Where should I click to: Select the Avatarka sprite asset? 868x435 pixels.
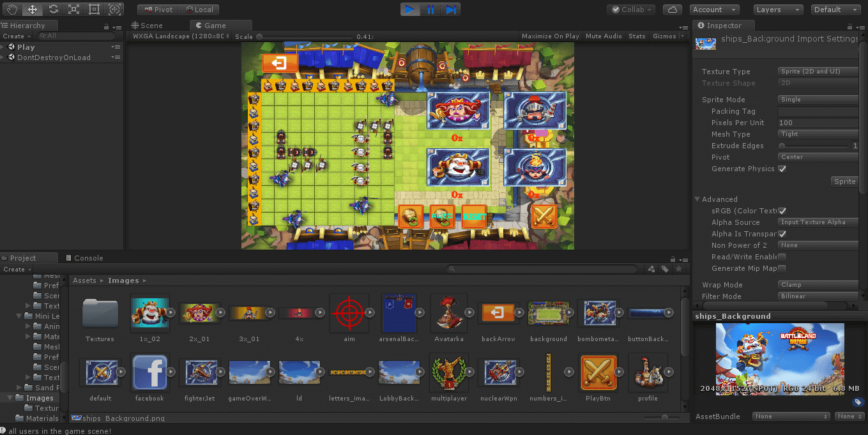(x=449, y=314)
